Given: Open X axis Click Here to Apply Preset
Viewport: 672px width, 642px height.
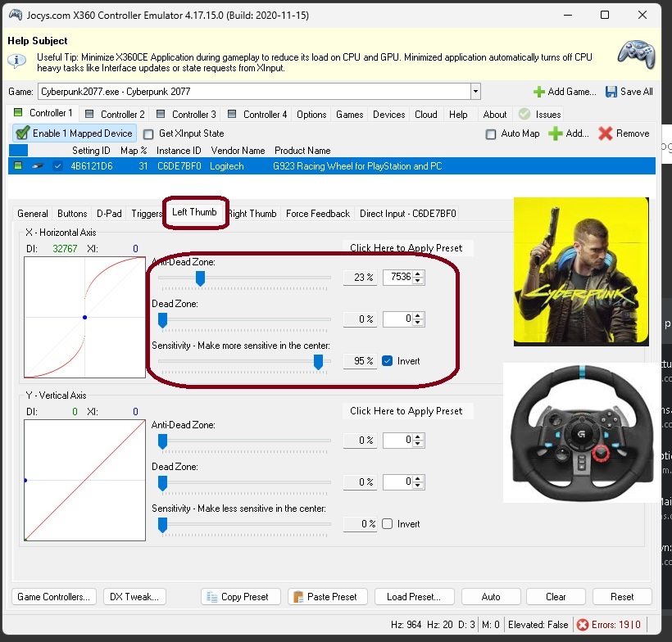Looking at the screenshot, I should 406,248.
